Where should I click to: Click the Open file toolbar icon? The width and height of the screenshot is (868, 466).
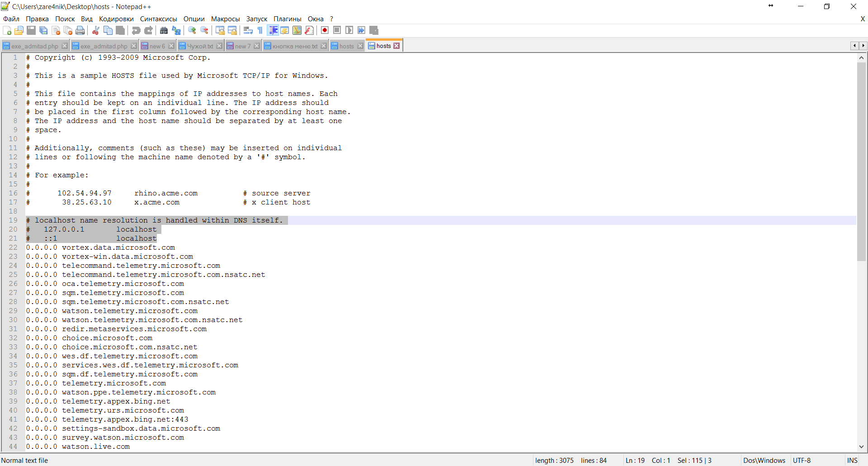(x=19, y=30)
